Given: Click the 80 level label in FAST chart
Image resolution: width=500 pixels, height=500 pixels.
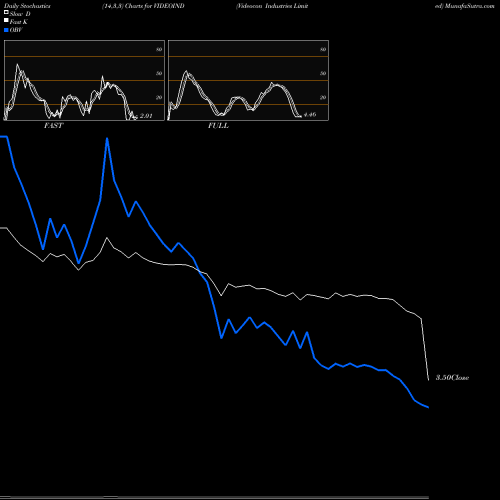Looking at the screenshot, I should pos(159,49).
